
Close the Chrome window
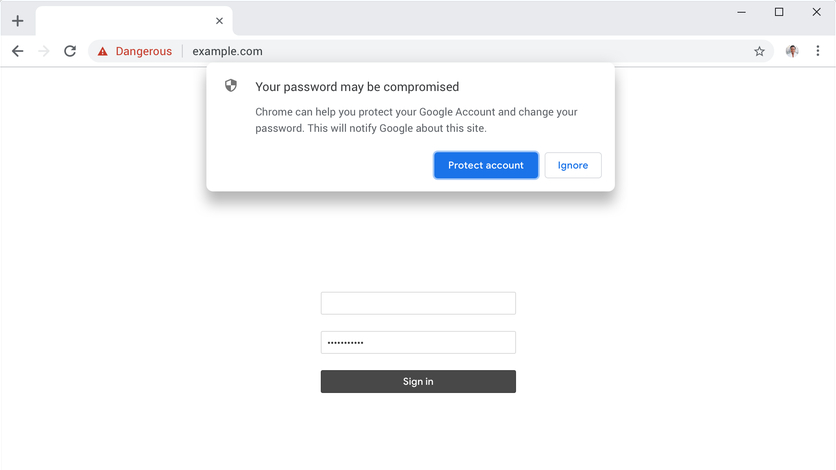pos(816,12)
